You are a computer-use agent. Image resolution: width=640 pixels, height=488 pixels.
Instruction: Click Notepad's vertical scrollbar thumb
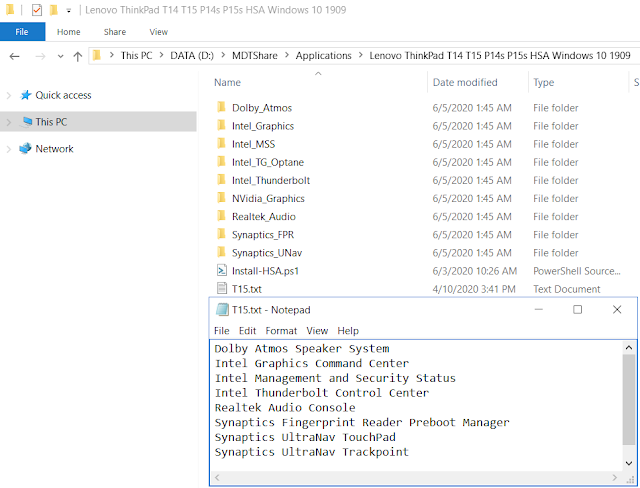[629, 399]
